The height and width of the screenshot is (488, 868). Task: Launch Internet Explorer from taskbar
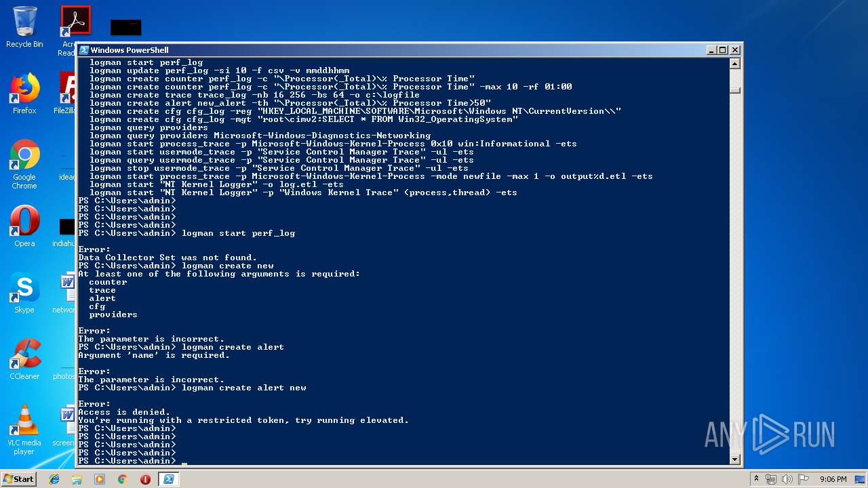(54, 479)
